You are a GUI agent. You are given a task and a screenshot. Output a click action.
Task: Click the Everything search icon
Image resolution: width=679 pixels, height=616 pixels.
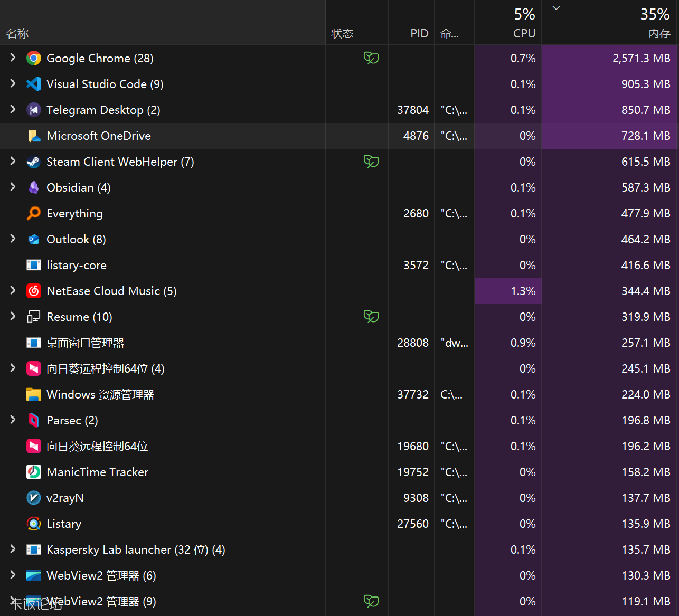(x=34, y=213)
